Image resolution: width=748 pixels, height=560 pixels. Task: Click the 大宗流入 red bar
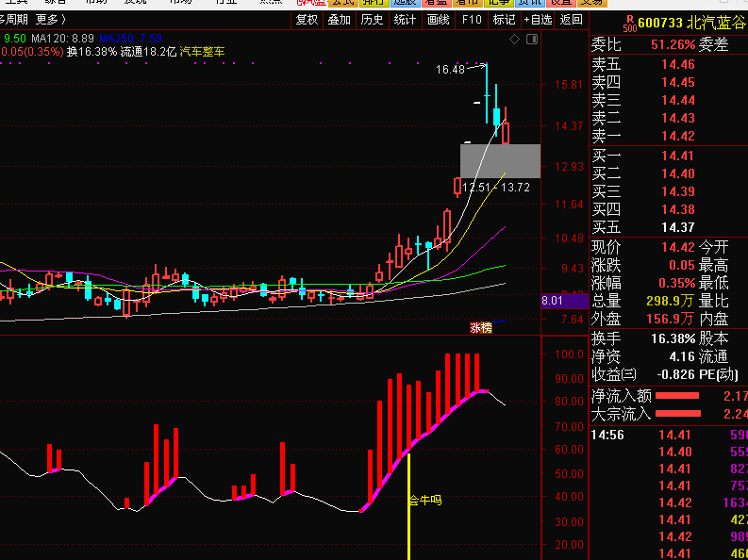pos(678,414)
